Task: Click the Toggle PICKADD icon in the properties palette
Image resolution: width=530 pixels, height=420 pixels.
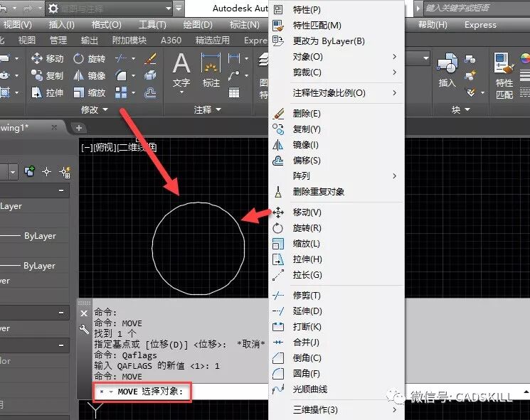Action: pos(30,171)
